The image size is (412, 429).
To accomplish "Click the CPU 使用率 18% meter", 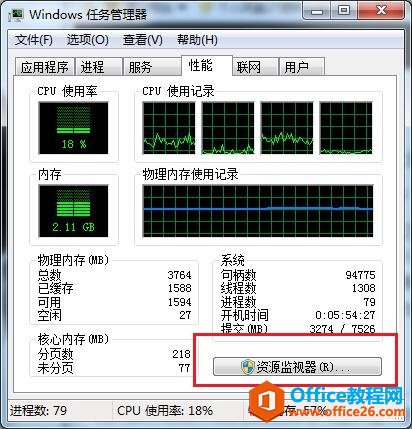I will click(73, 128).
